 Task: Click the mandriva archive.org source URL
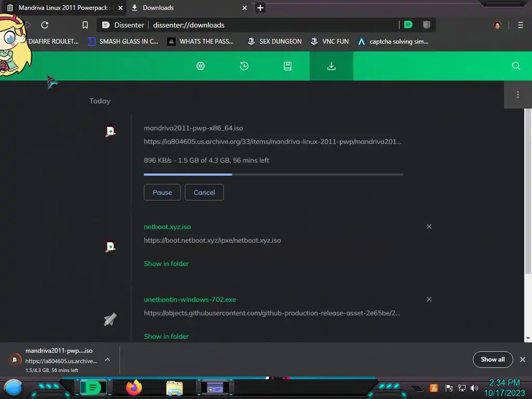(x=272, y=141)
